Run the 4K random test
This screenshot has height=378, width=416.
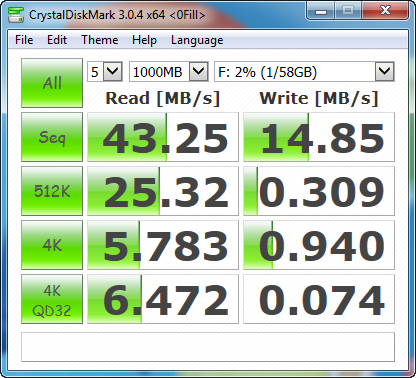pyautogui.click(x=52, y=245)
